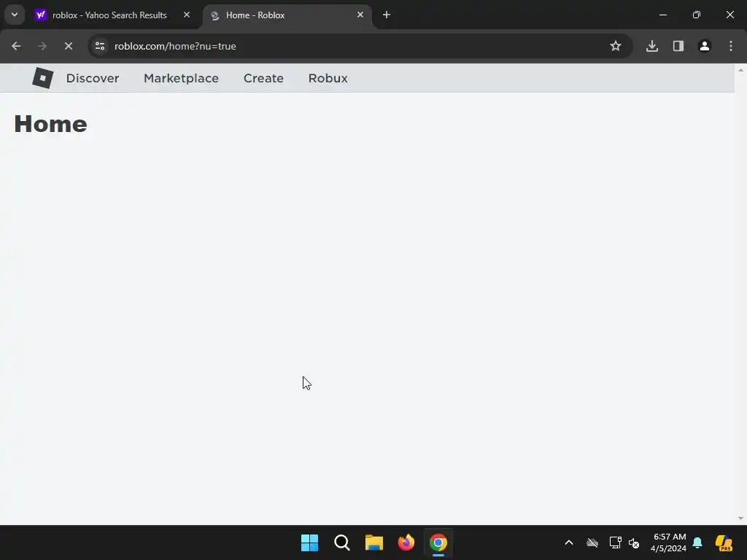Go to the Create page
Screen dimensions: 747x560
pos(263,78)
